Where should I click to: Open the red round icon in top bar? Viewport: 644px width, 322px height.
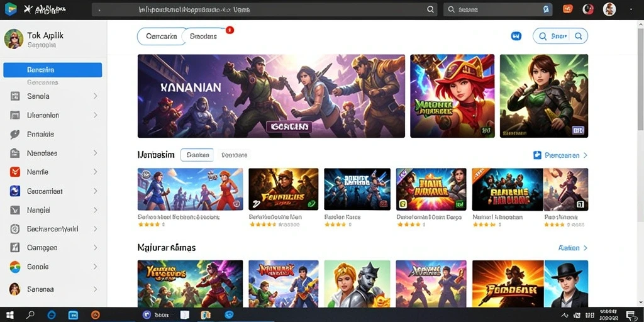point(588,9)
